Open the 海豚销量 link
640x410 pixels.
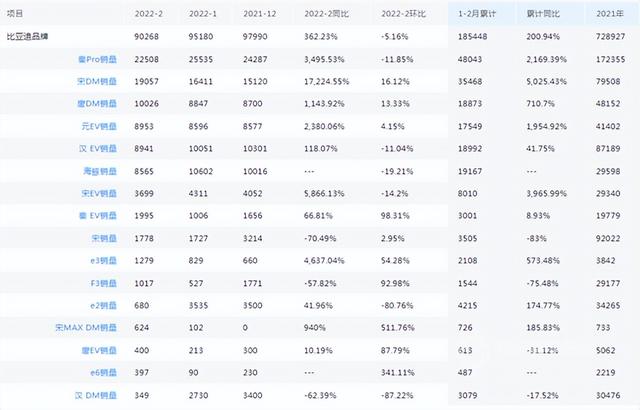100,171
